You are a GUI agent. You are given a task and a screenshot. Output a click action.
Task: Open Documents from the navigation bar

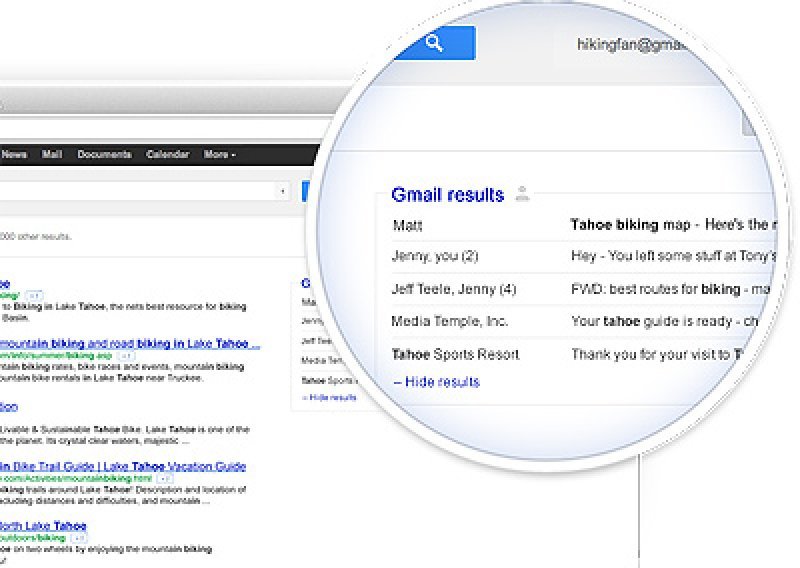pos(104,154)
